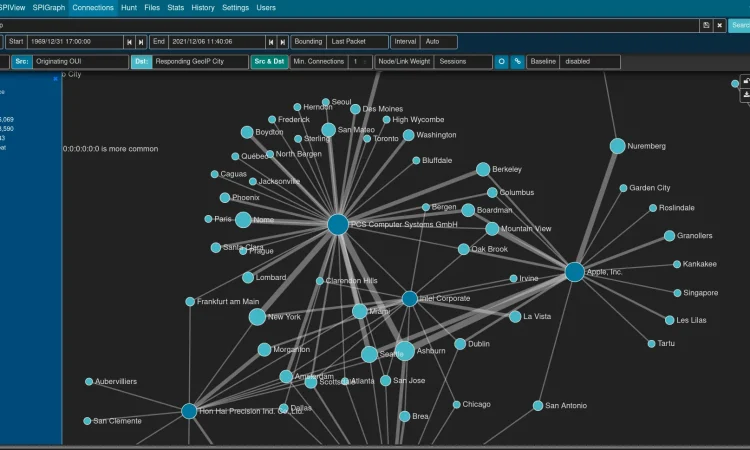Image resolution: width=750 pixels, height=450 pixels.
Task: Click the Morganton node
Action: (x=265, y=350)
